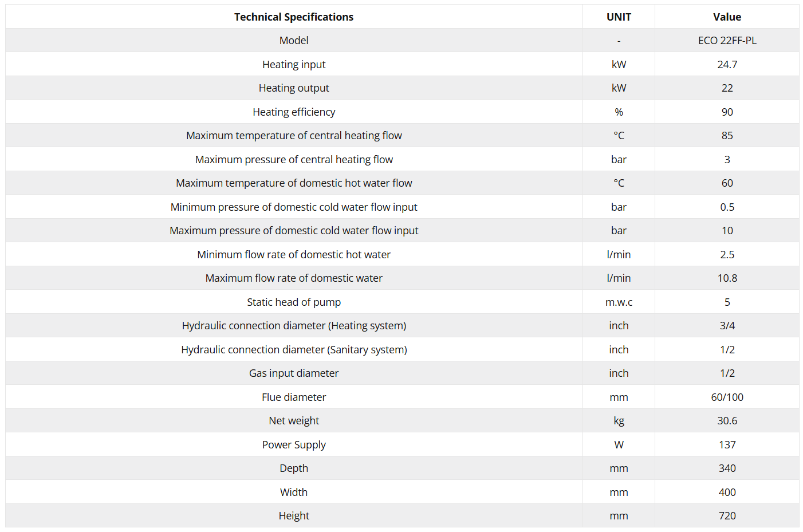Screen dimensions: 803x532
Task: Click the 137 Power Supply value
Action: [x=727, y=444]
